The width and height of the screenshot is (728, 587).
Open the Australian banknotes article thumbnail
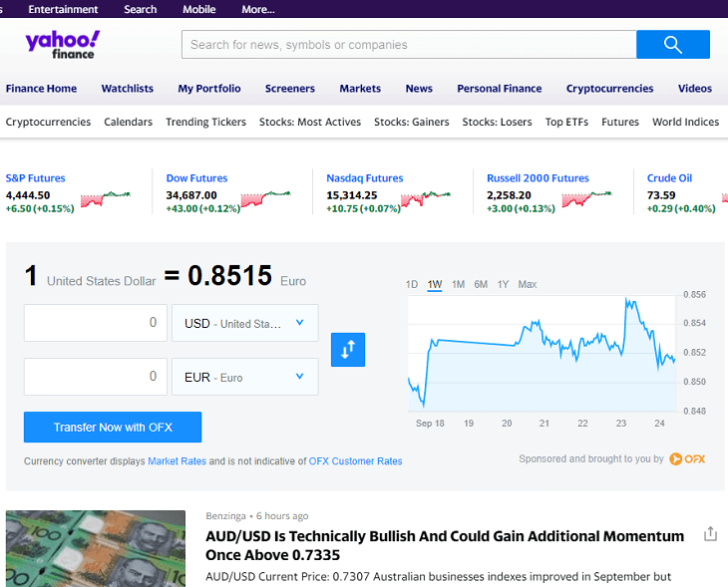pyautogui.click(x=96, y=548)
